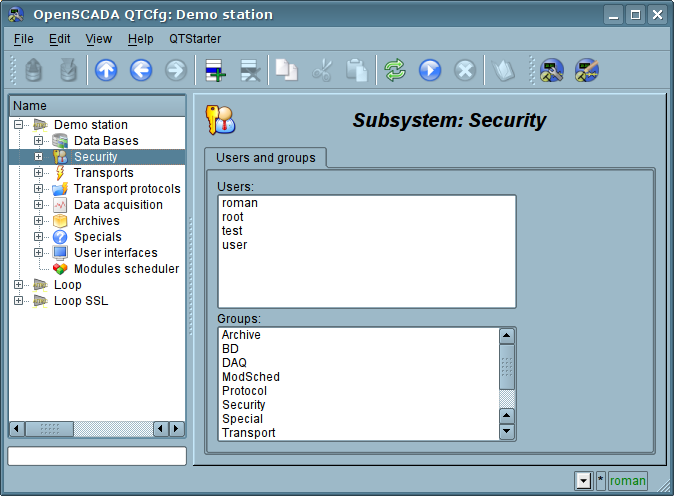Click the Specials question mark icon
674x496 pixels.
point(60,237)
